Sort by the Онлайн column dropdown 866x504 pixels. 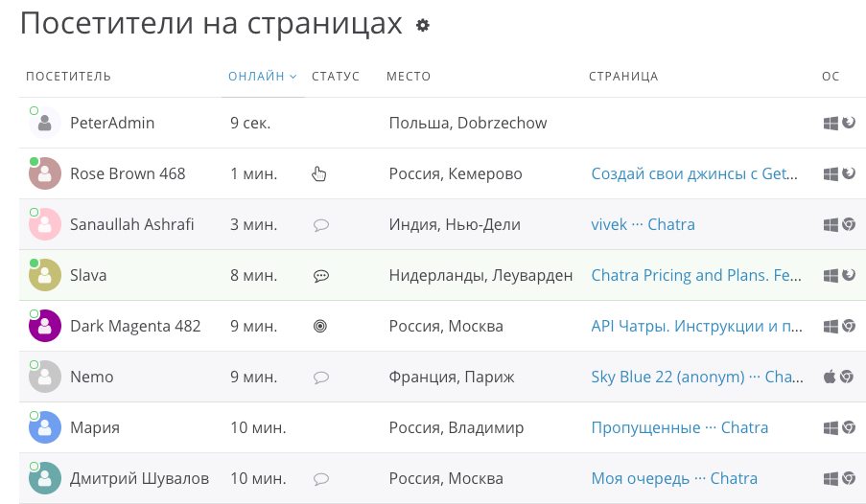pos(262,77)
